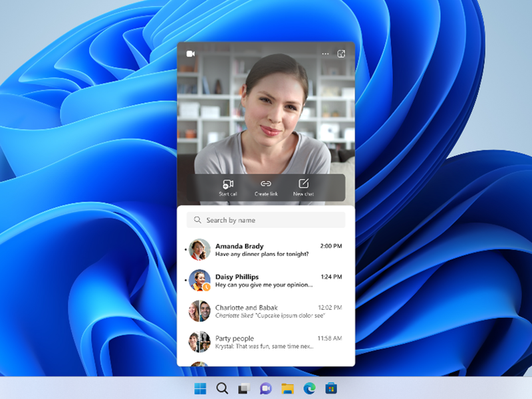The width and height of the screenshot is (532, 399).
Task: Open the New chat composer
Action: (x=305, y=186)
